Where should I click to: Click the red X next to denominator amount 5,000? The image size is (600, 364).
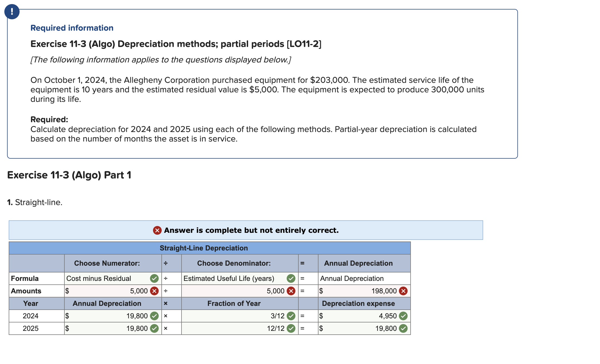(291, 291)
